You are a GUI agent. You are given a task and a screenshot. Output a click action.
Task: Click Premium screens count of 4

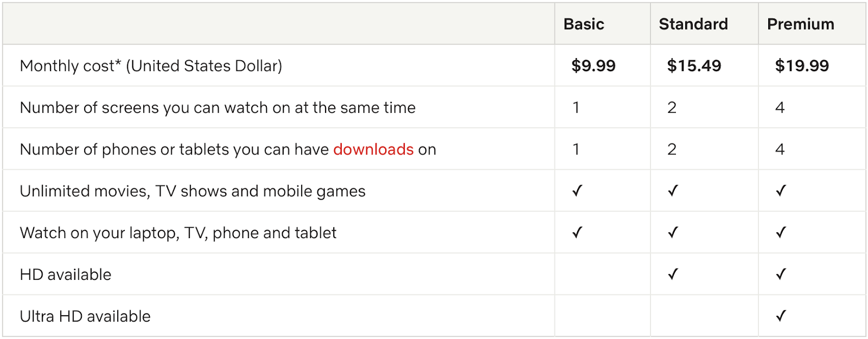780,107
